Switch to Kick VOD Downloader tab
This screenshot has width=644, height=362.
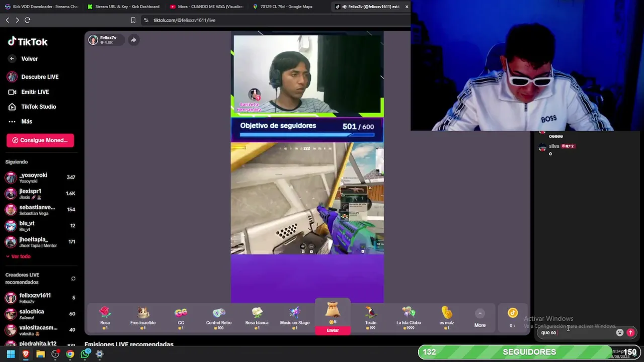(x=41, y=7)
